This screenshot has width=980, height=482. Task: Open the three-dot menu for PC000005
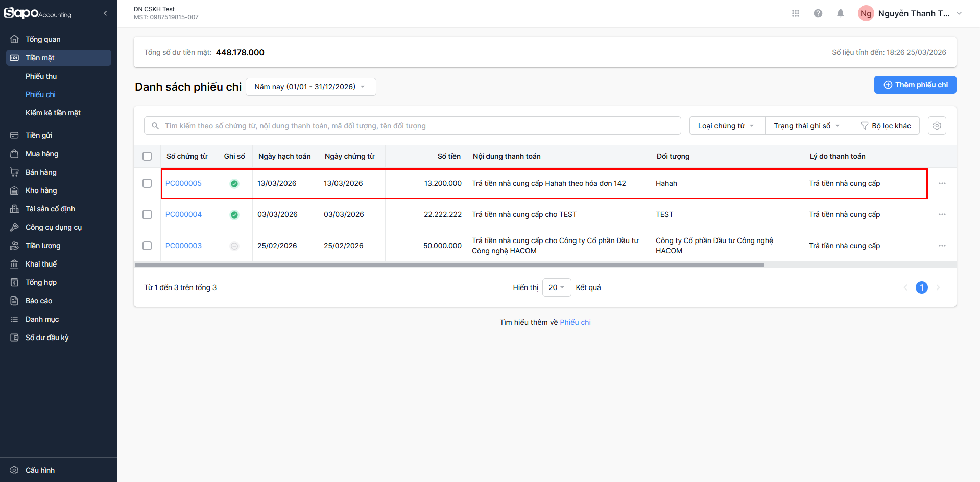(942, 183)
